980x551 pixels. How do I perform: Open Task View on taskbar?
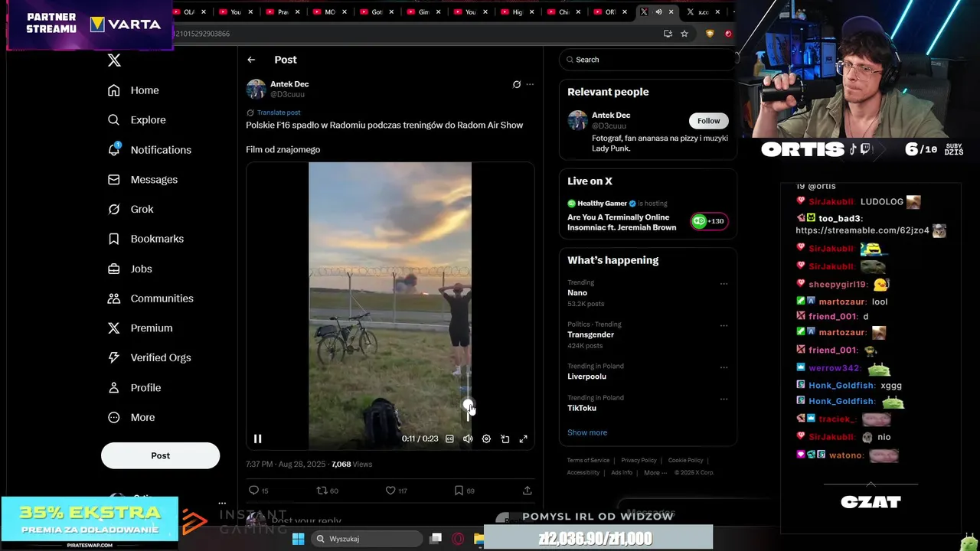pyautogui.click(x=436, y=539)
